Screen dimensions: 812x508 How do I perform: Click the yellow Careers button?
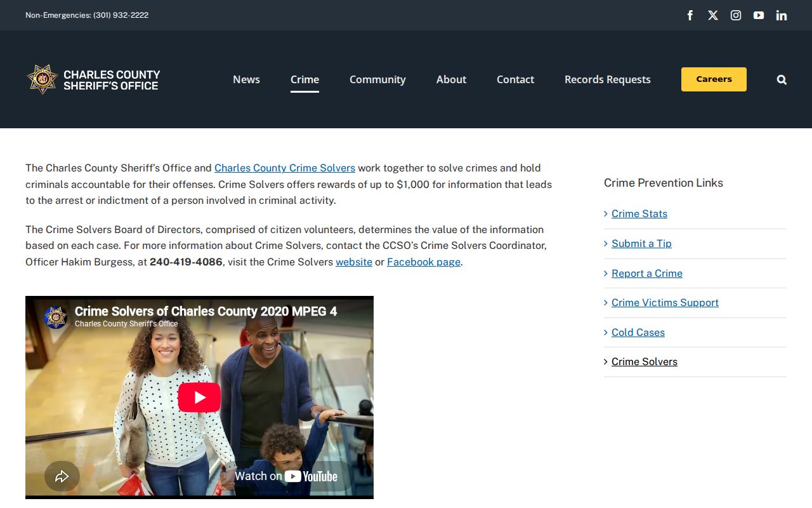714,79
